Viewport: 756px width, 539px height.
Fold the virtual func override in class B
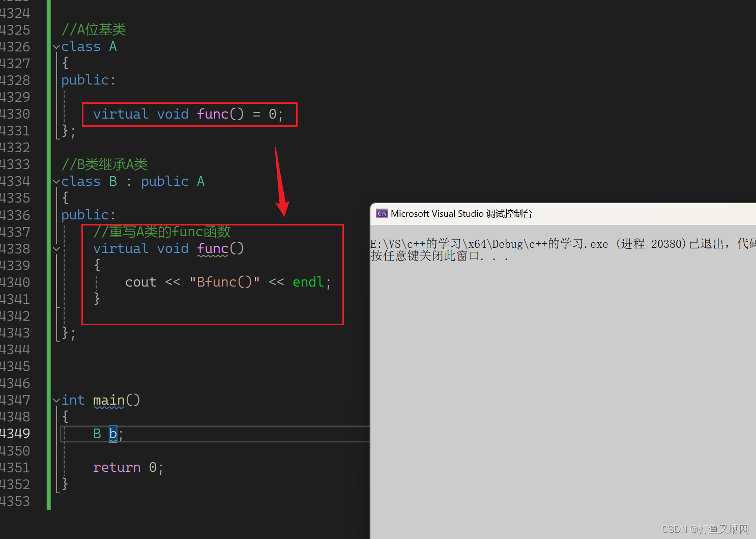pos(56,249)
